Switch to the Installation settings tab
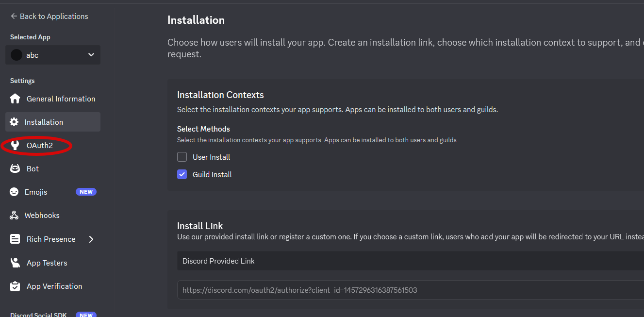Screen dimensions: 644x317 (43, 122)
